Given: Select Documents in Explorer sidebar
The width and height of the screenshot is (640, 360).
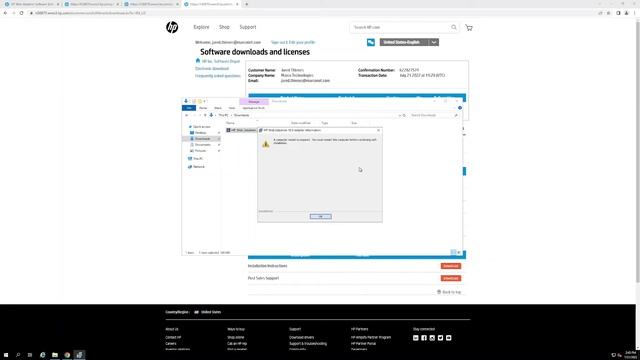Looking at the screenshot, I should pyautogui.click(x=202, y=145).
